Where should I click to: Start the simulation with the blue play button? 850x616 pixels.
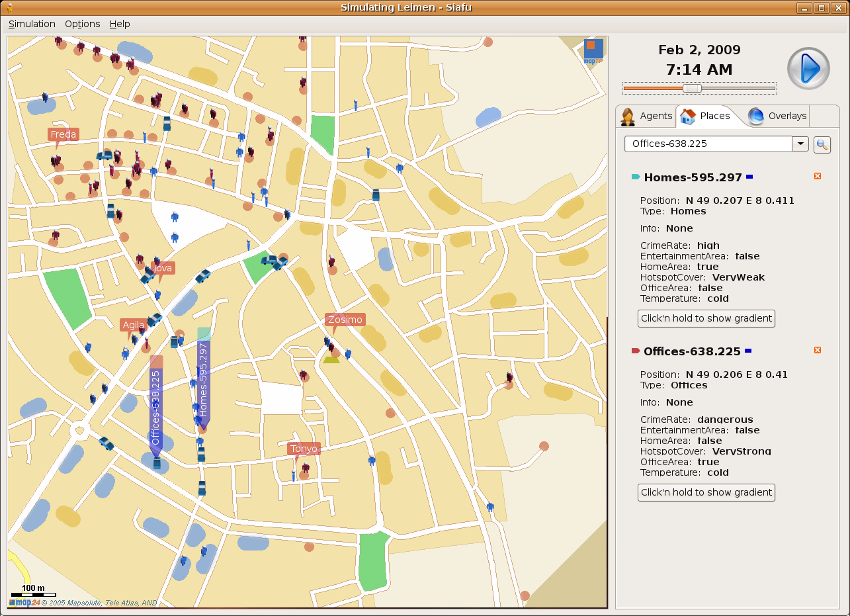tap(808, 69)
